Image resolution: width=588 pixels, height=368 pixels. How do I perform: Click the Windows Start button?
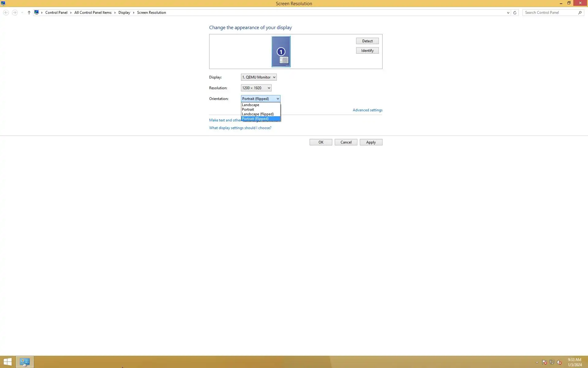7,362
